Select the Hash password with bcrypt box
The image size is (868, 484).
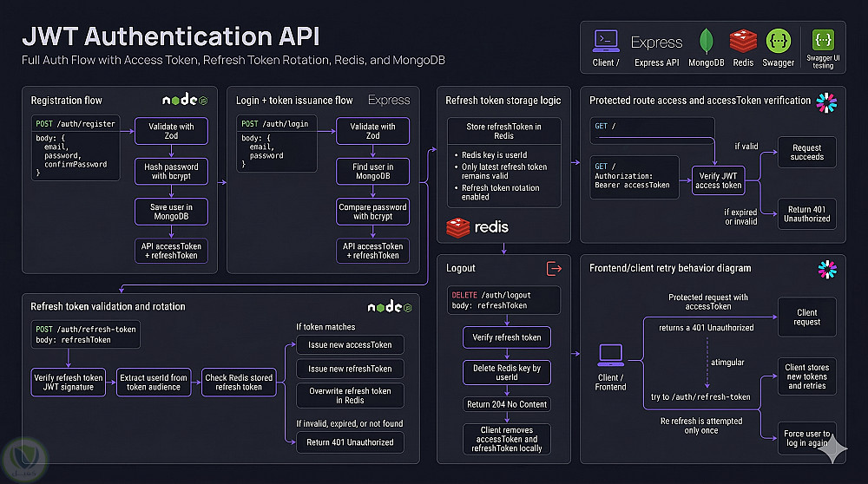(x=171, y=172)
